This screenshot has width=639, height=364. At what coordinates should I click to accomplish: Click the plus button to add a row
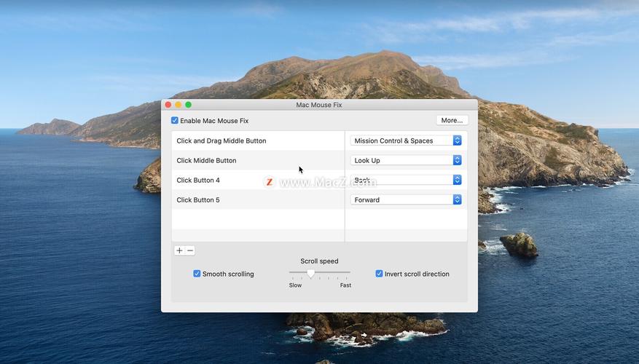pos(179,250)
